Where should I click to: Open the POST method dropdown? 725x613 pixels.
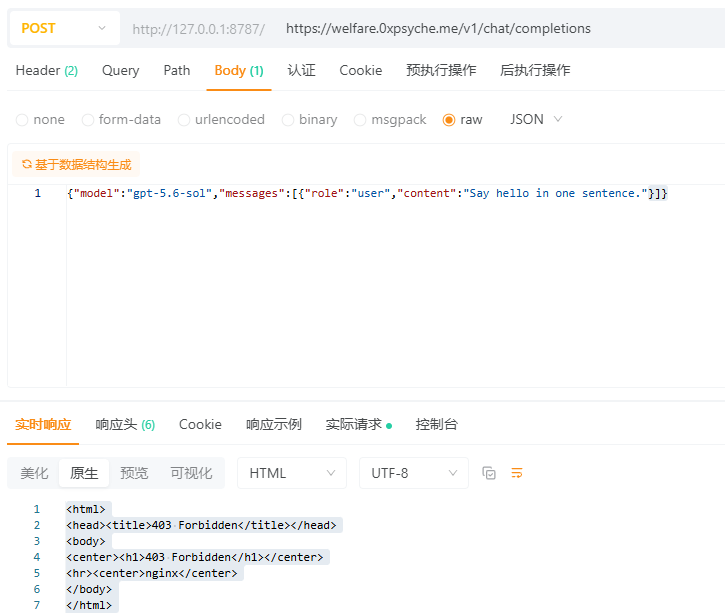coord(64,28)
